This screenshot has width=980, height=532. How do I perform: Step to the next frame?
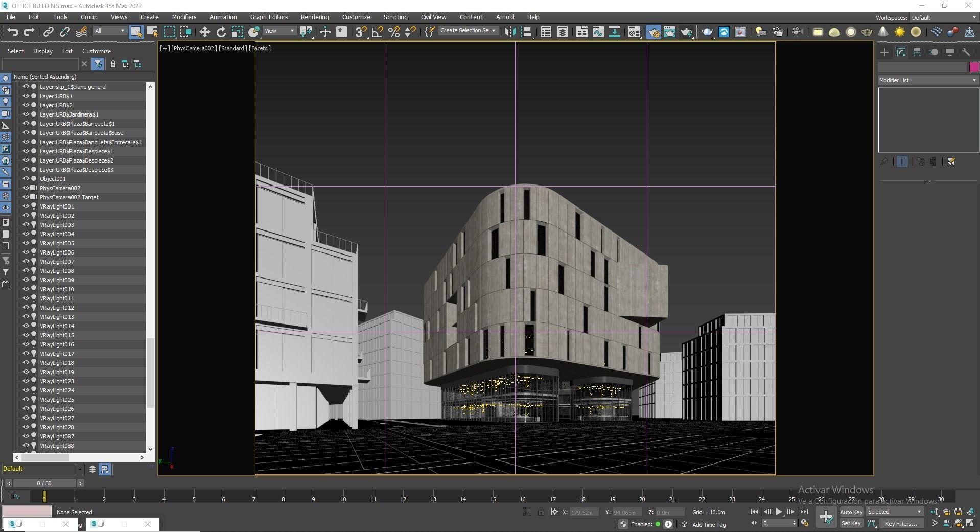tap(791, 512)
